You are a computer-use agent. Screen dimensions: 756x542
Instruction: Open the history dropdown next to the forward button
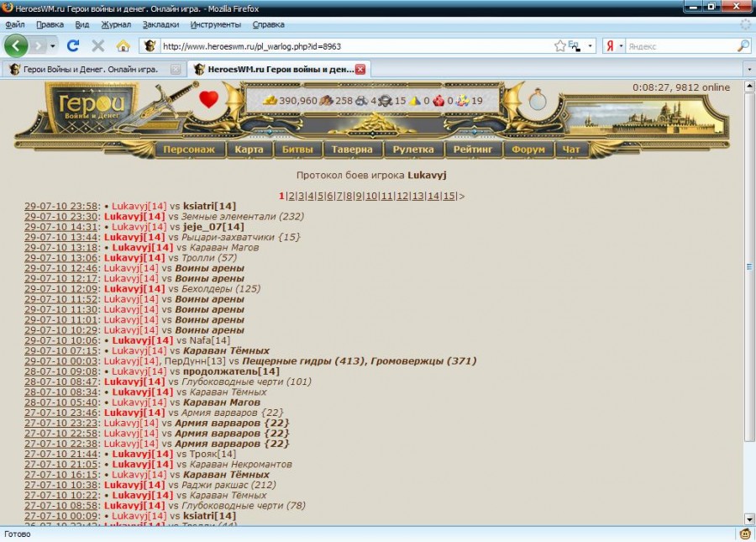coord(52,45)
